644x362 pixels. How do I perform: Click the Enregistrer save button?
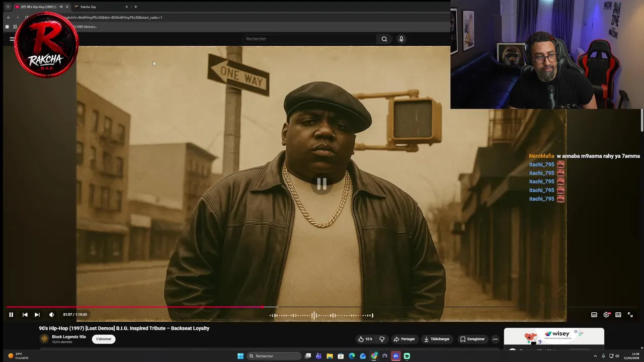473,339
